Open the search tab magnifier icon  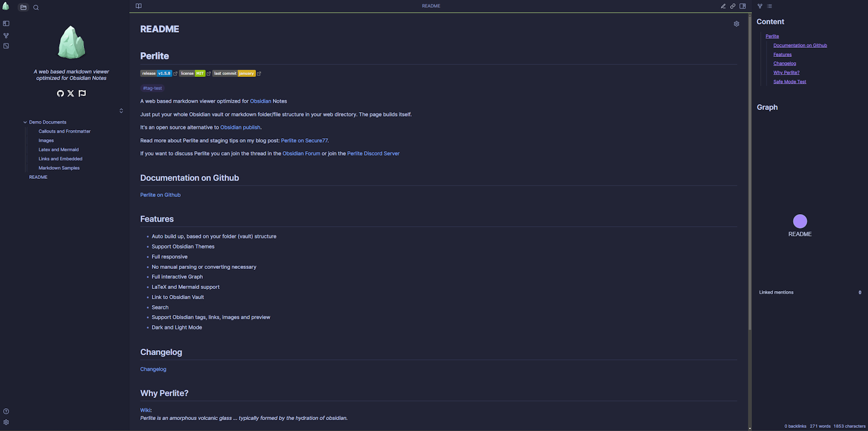tap(36, 8)
